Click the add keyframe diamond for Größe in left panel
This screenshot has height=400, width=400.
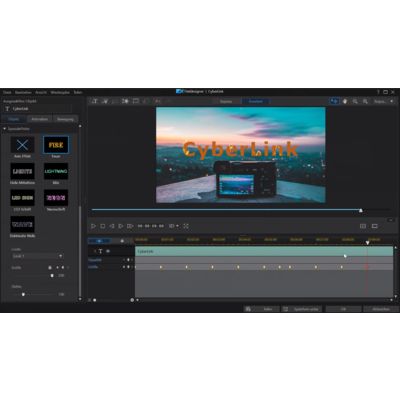click(63, 267)
